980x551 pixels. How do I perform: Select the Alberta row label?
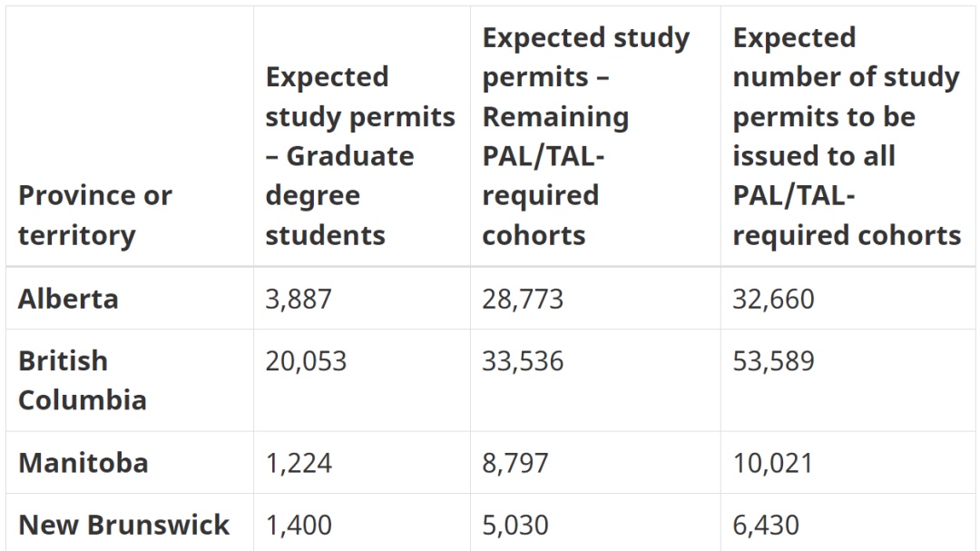(68, 299)
